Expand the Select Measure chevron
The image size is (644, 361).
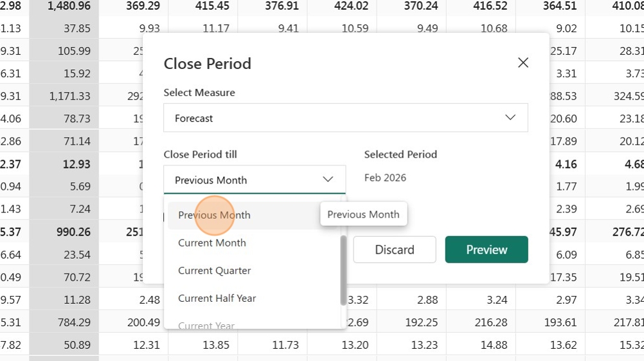[x=510, y=118]
